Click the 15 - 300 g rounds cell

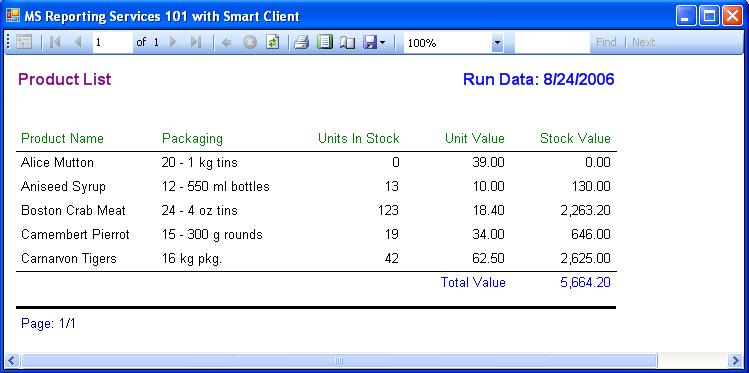pyautogui.click(x=212, y=235)
